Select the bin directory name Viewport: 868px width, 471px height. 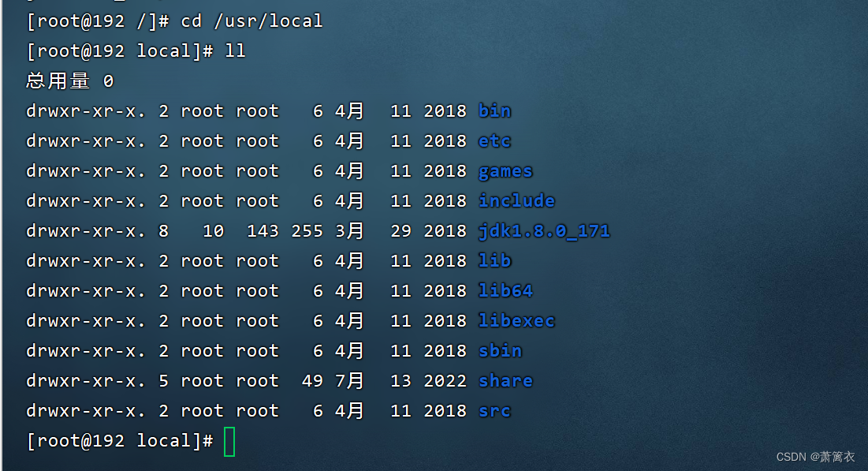494,110
